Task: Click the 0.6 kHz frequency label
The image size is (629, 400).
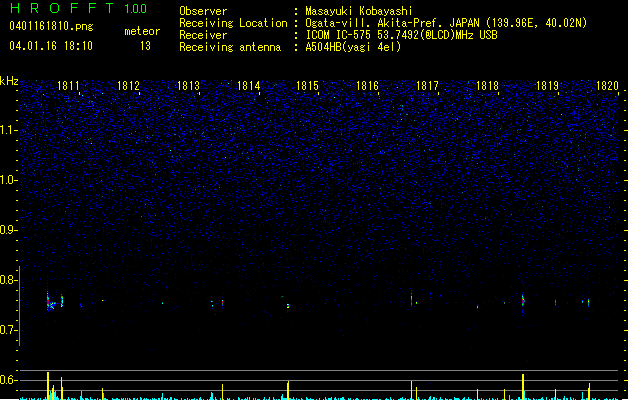Action: point(8,380)
